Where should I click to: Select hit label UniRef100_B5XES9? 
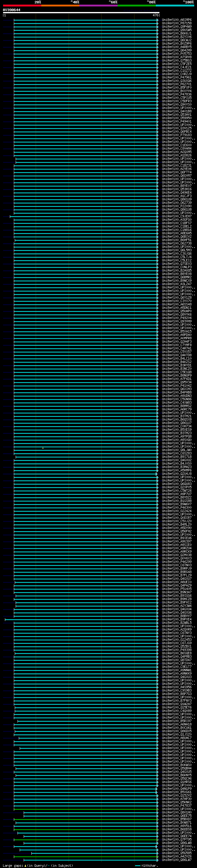click(x=176, y=430)
